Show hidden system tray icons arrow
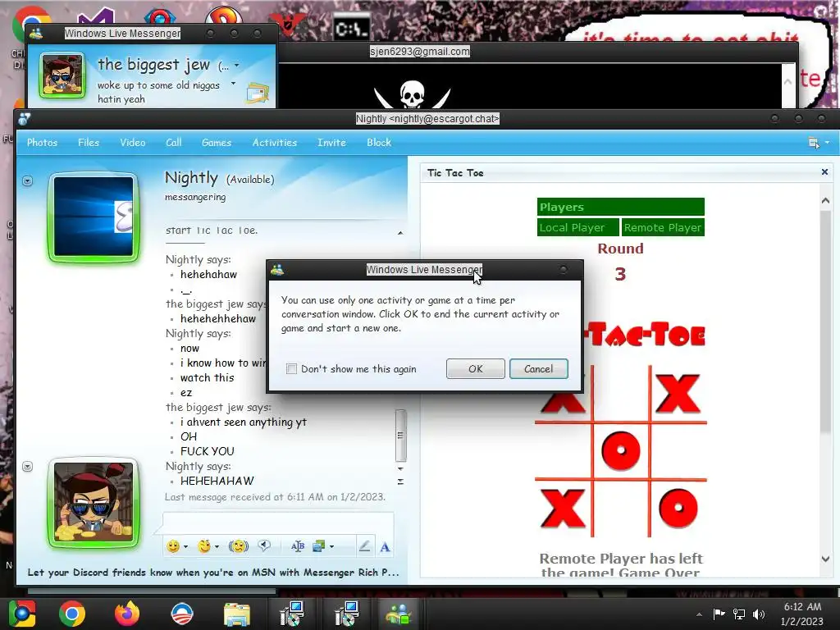Image resolution: width=840 pixels, height=630 pixels. [699, 614]
